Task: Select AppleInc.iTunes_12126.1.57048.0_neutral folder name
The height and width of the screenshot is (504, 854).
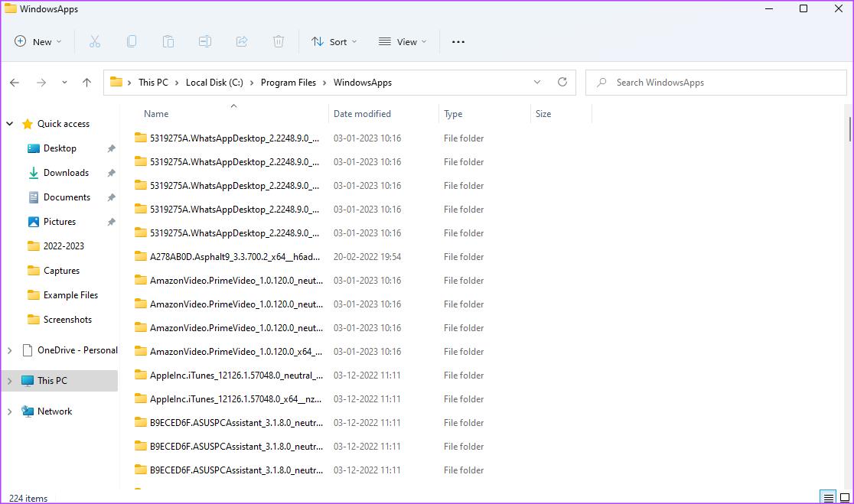Action: [x=236, y=375]
